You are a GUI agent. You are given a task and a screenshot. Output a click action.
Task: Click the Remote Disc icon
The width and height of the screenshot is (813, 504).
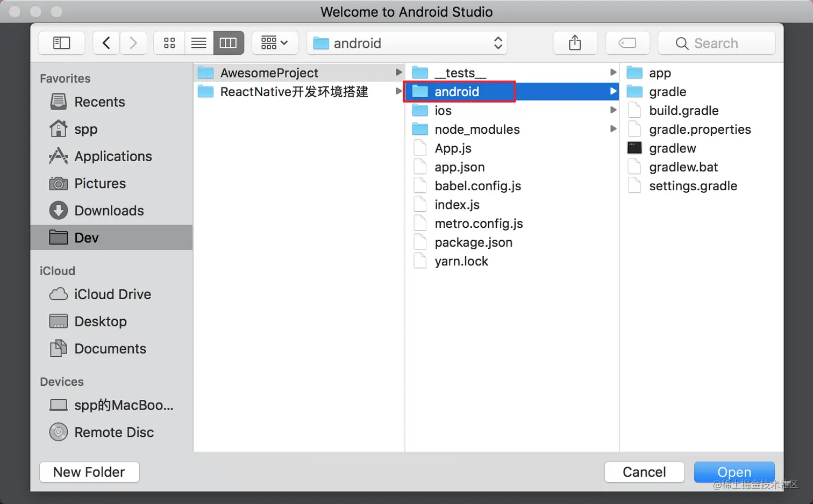[59, 432]
